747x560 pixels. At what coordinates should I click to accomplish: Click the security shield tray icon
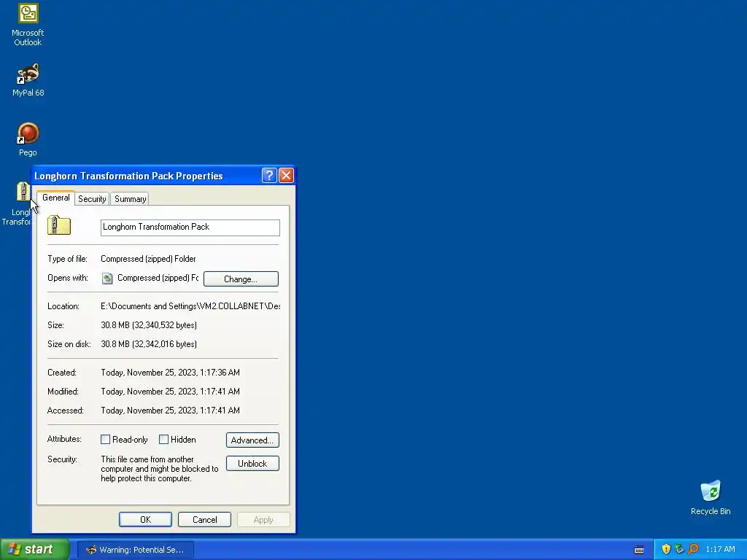click(x=666, y=549)
